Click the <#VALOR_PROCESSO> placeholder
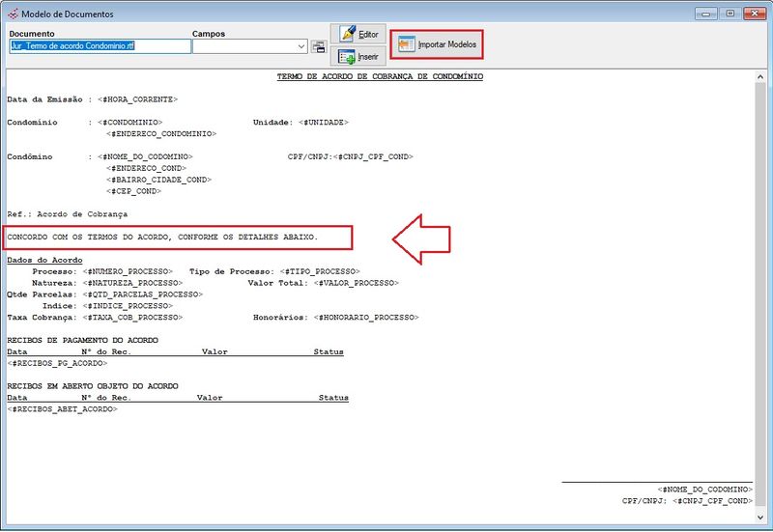Viewport: 773px width, 532px height. click(355, 283)
